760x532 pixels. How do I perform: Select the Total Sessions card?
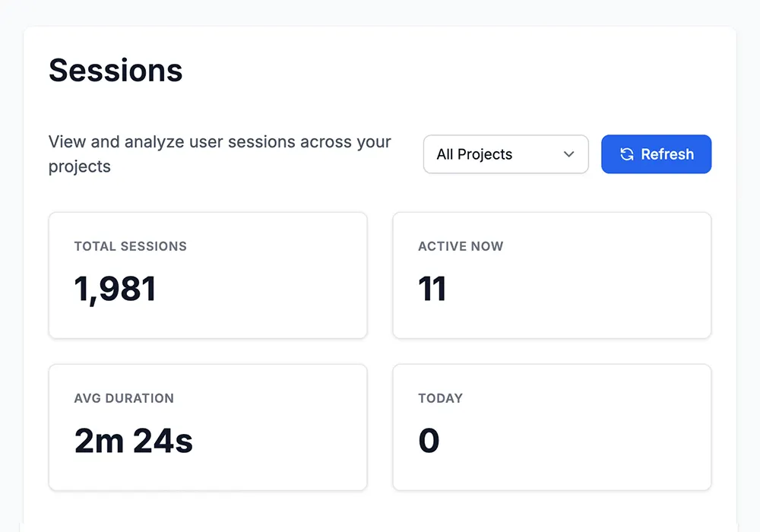pos(208,275)
